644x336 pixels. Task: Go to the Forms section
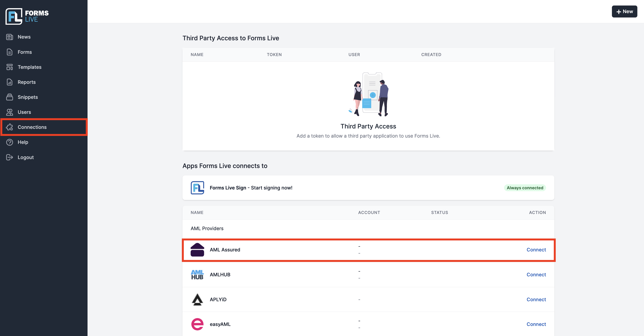point(44,52)
